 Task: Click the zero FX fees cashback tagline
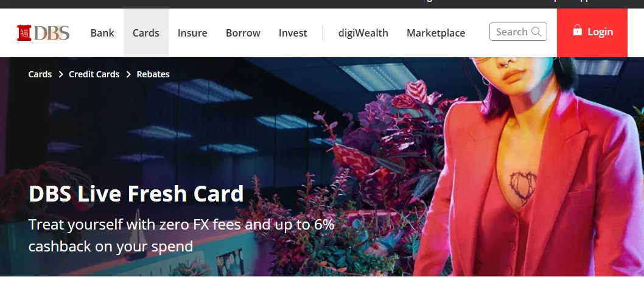coord(181,236)
